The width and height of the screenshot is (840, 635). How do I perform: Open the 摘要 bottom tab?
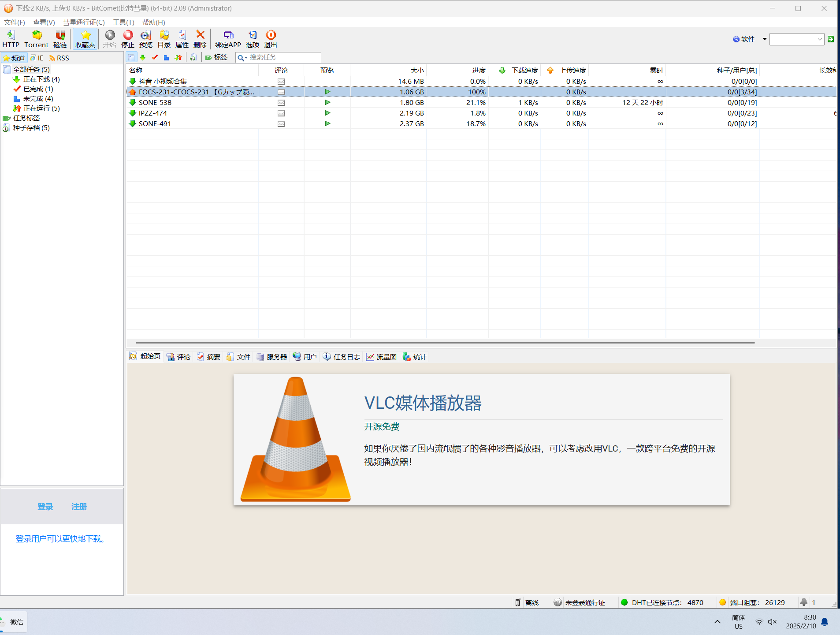[209, 357]
